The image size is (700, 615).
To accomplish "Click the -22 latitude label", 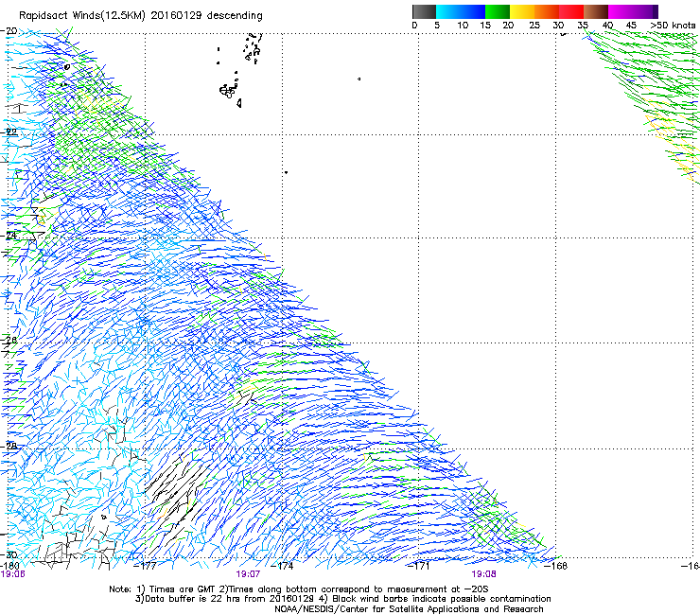I will (x=9, y=132).
